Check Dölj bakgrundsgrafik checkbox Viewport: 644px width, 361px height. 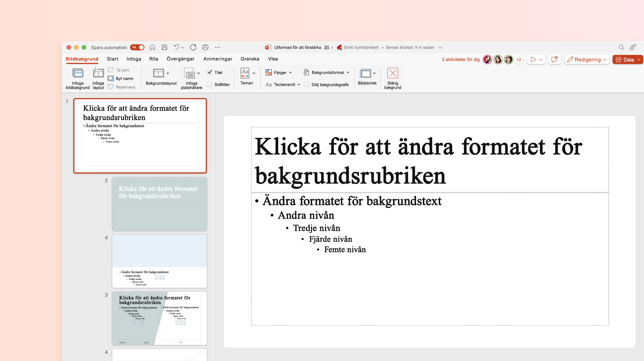point(307,85)
